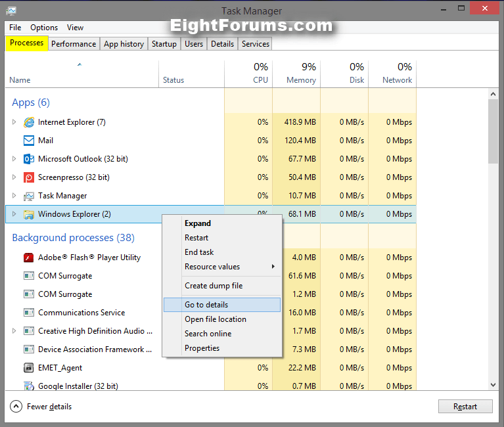Open the Options menu
The image size is (504, 427).
44,28
